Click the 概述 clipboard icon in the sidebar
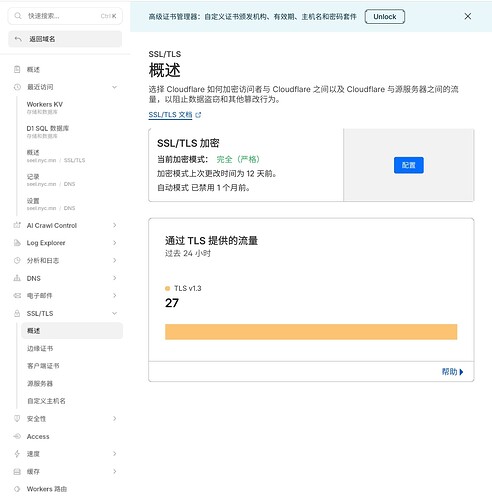 (x=17, y=69)
